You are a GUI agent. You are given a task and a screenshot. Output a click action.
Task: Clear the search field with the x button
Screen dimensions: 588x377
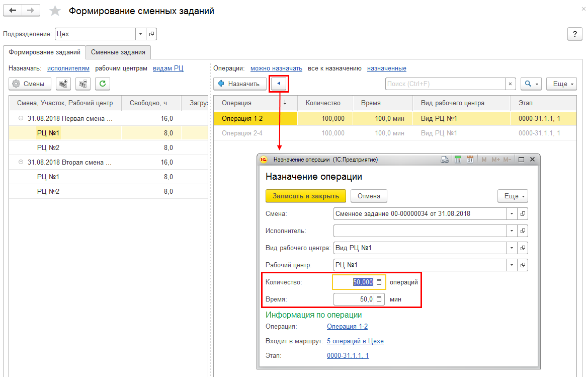(x=510, y=84)
